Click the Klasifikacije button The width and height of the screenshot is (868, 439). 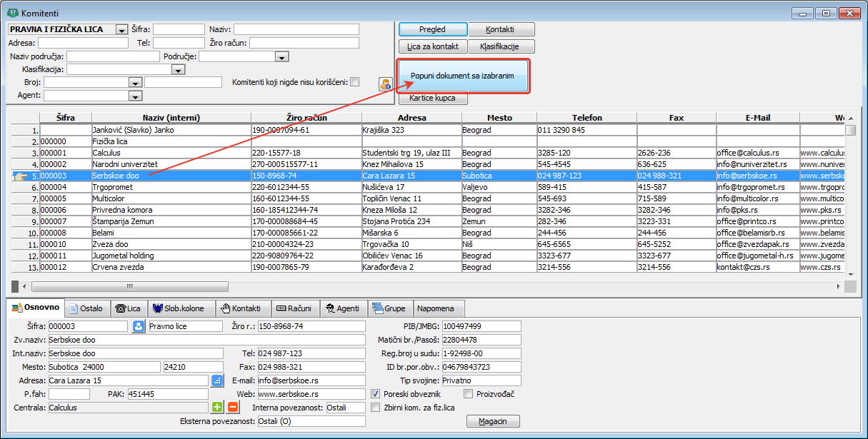(502, 46)
